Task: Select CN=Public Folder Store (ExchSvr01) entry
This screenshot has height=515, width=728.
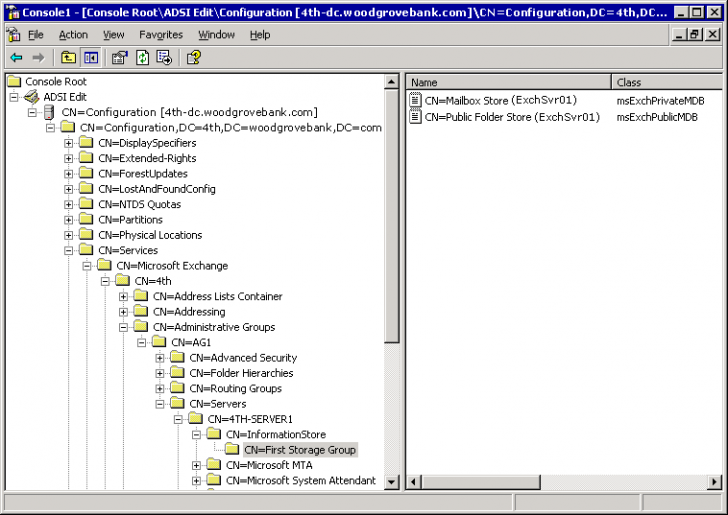Action: pyautogui.click(x=512, y=117)
